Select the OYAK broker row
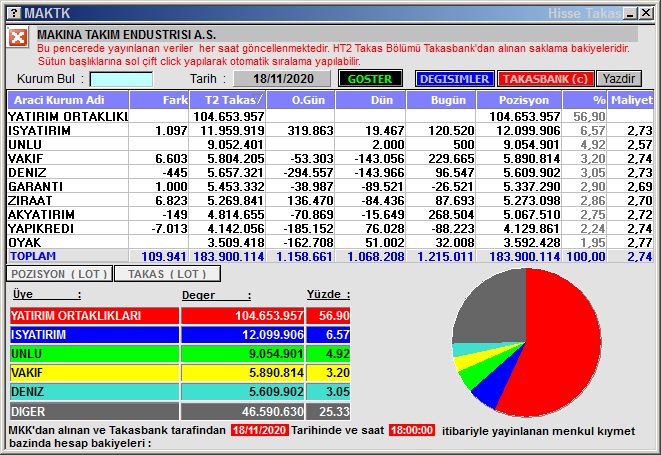The width and height of the screenshot is (661, 455). [330, 242]
